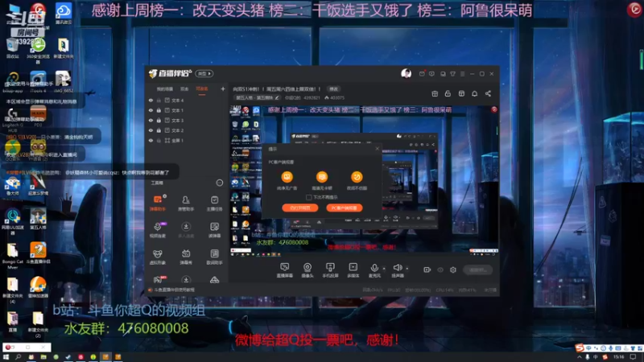Edit the 第五人格 category selector
644x362 pixels.
258,97
